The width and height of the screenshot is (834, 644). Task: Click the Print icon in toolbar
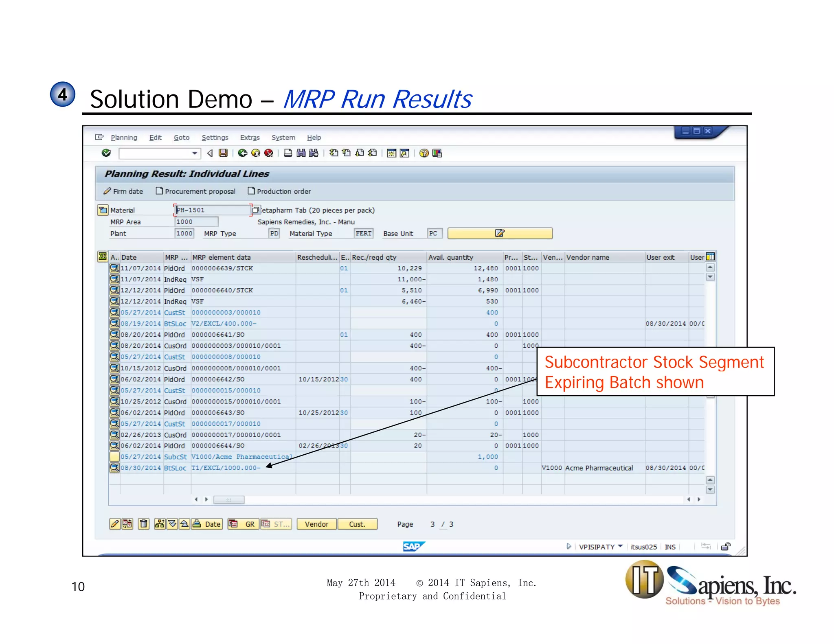pos(288,153)
